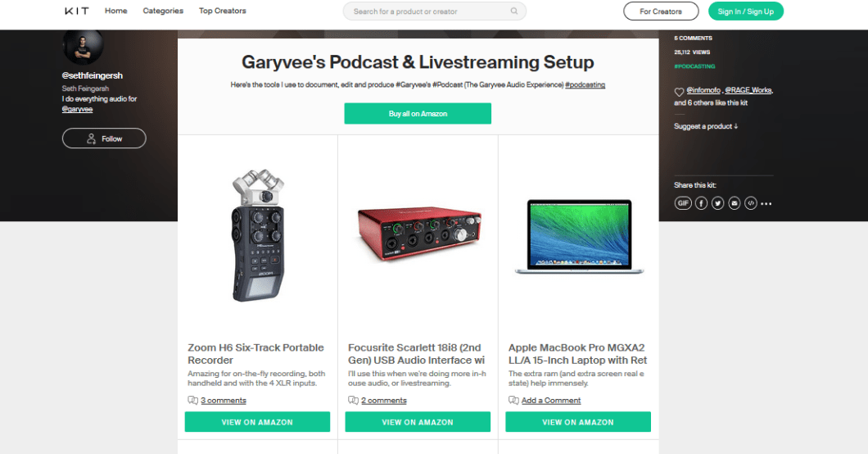Like this kit with heart icon
868x454 pixels.
coord(679,92)
